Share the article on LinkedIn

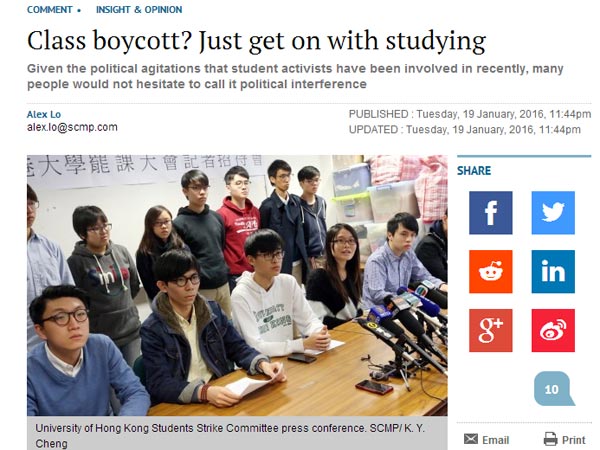coord(553,272)
